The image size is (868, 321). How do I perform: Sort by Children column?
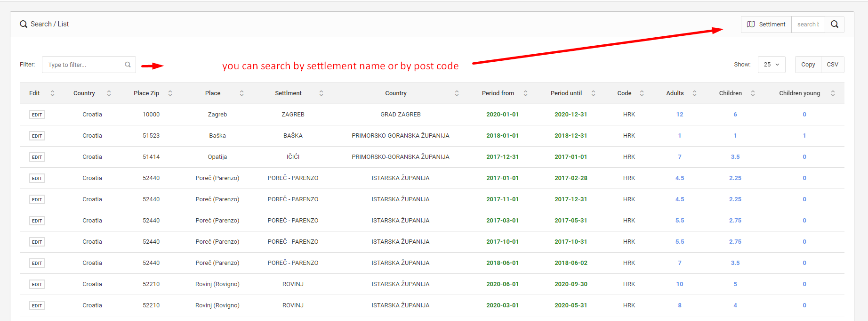tap(753, 93)
